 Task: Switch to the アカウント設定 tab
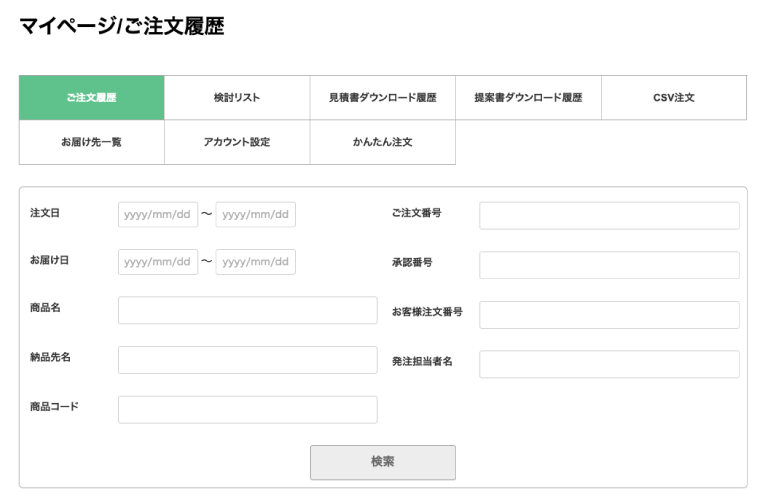[237, 142]
